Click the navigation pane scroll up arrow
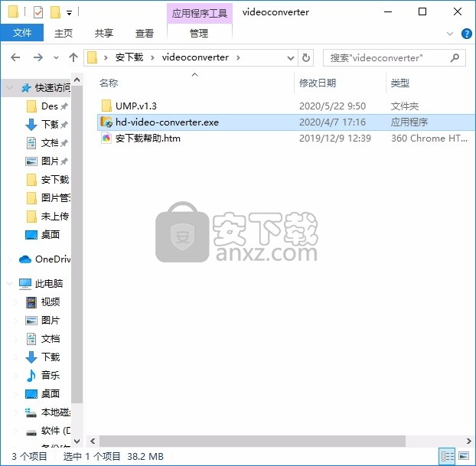This screenshot has width=476, height=466. pos(77,80)
